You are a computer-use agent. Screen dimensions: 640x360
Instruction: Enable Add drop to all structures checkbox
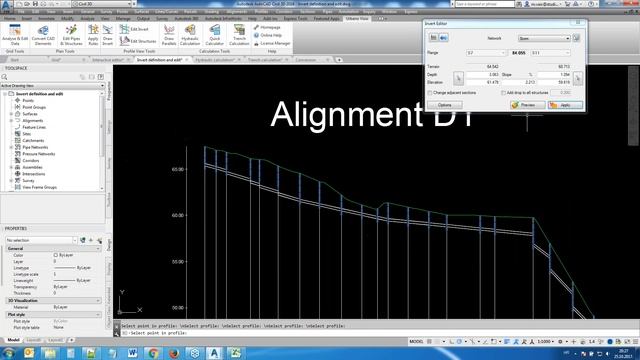click(503, 93)
